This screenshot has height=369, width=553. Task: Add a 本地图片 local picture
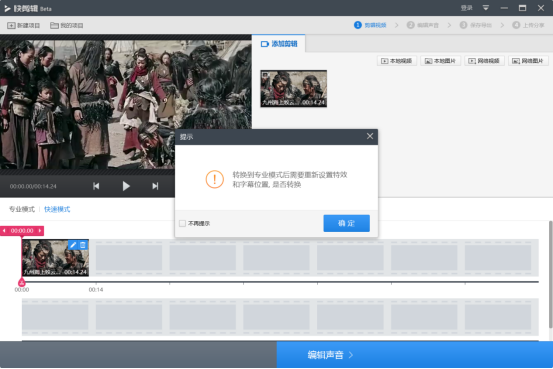click(x=440, y=61)
